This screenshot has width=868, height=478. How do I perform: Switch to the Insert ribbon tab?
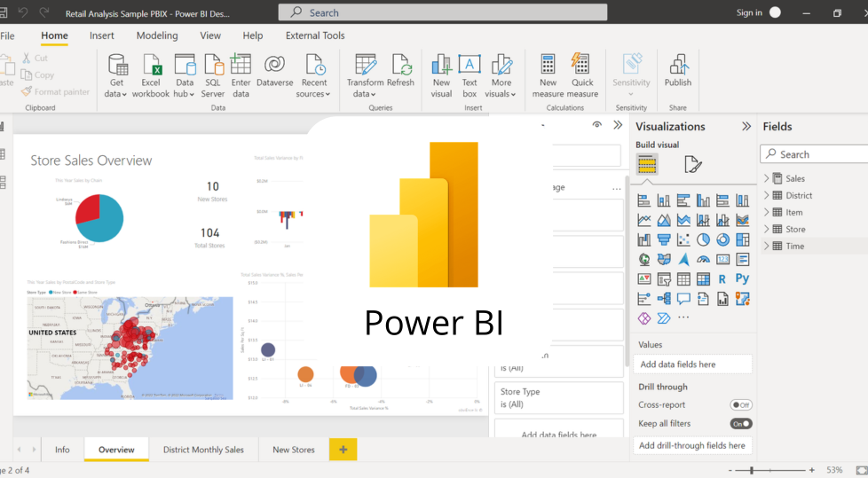(102, 35)
